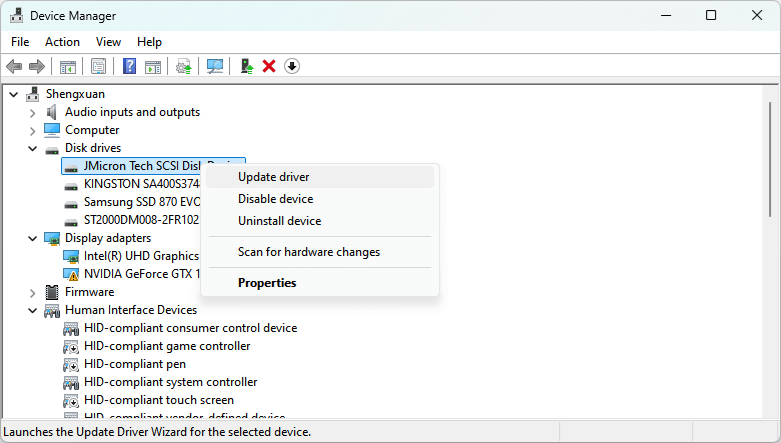
Task: Select HID-compliant game controller
Action: click(167, 346)
